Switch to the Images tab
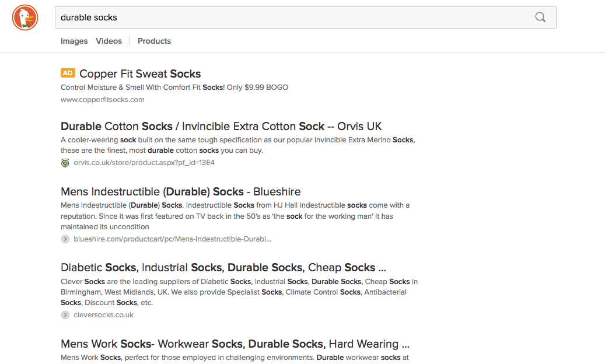Image resolution: width=605 pixels, height=364 pixels. (74, 41)
